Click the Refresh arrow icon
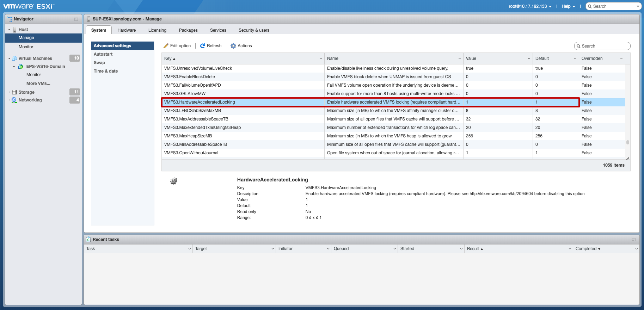Screen dimensions: 644x310 coord(203,46)
